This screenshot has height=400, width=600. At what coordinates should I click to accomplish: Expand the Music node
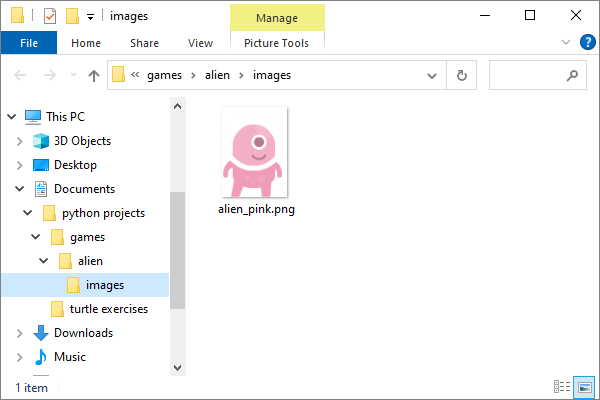[20, 358]
